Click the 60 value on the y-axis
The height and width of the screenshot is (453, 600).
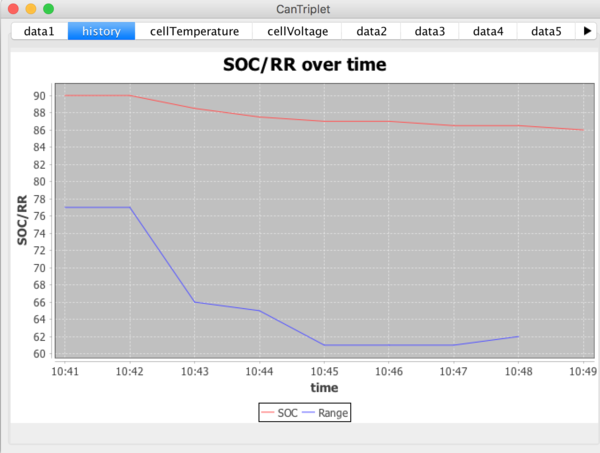(39, 354)
